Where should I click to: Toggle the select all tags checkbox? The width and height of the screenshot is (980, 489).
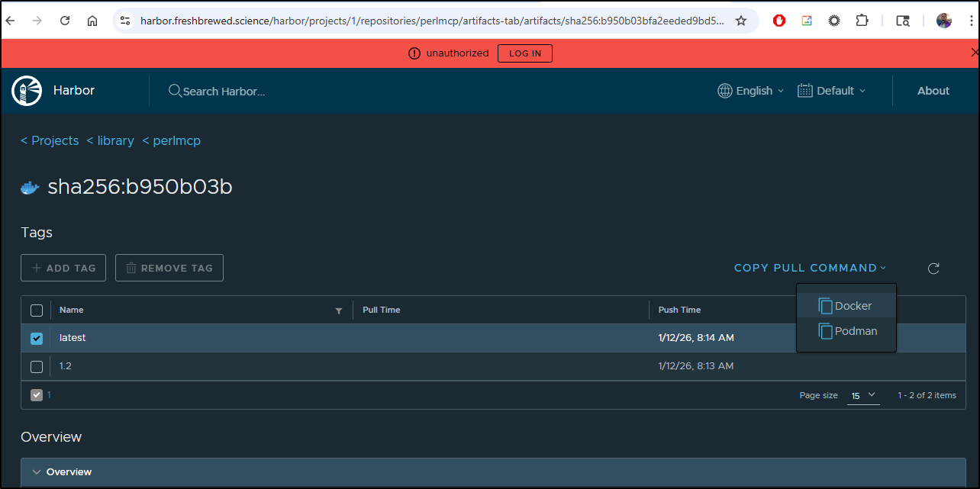coord(37,310)
